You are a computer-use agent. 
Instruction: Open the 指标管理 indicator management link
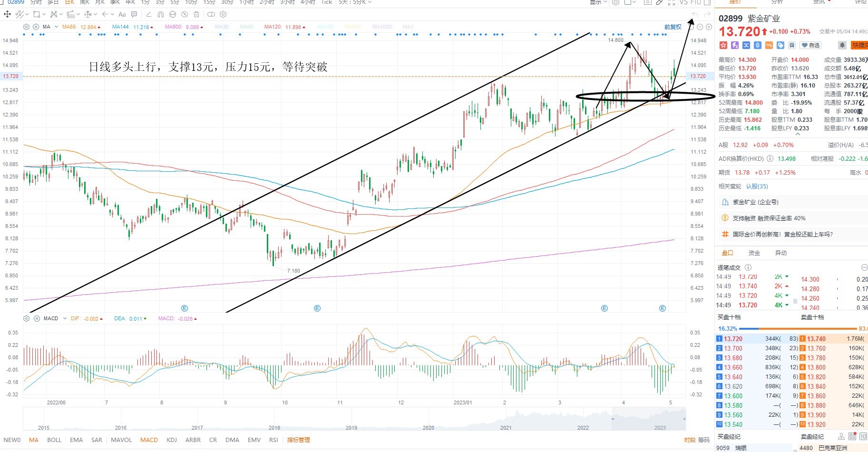[x=299, y=440]
